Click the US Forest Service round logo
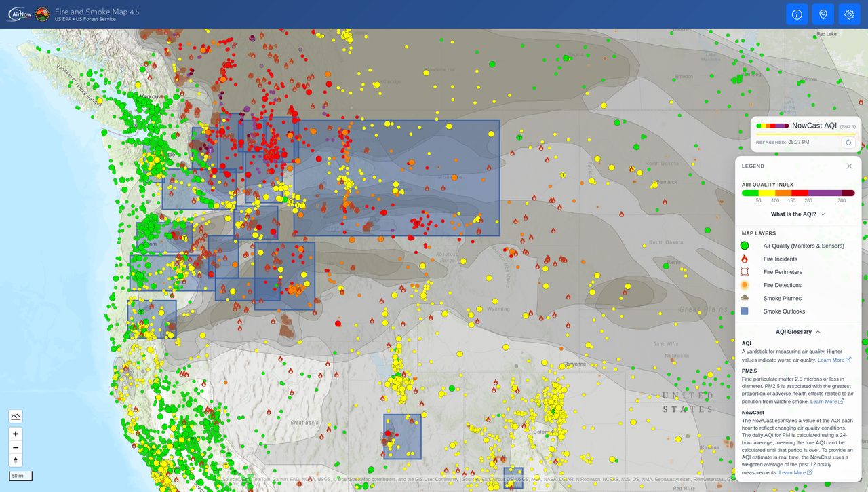Screen dimensions: 868x492 pos(42,14)
